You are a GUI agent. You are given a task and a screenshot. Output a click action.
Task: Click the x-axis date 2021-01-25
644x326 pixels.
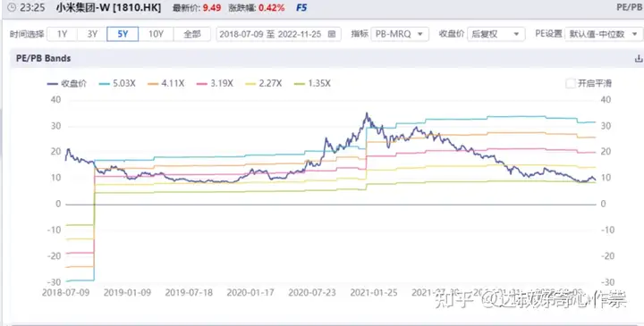click(x=374, y=293)
